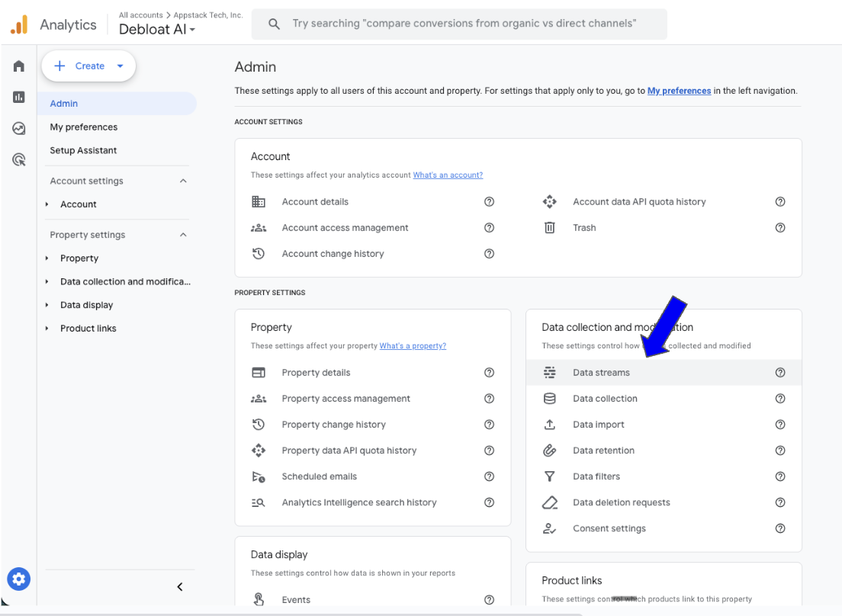Click help icon beside Account details
This screenshot has width=842, height=616.
coord(489,202)
